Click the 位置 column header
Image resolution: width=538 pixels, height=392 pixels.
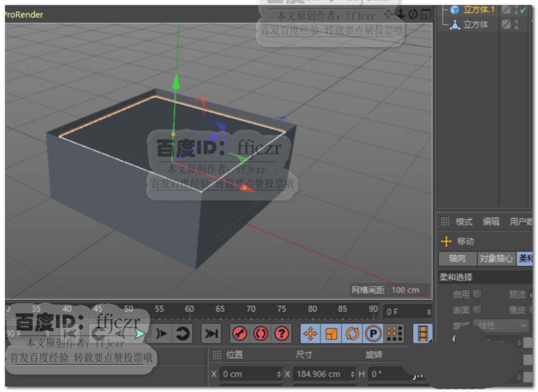(235, 354)
